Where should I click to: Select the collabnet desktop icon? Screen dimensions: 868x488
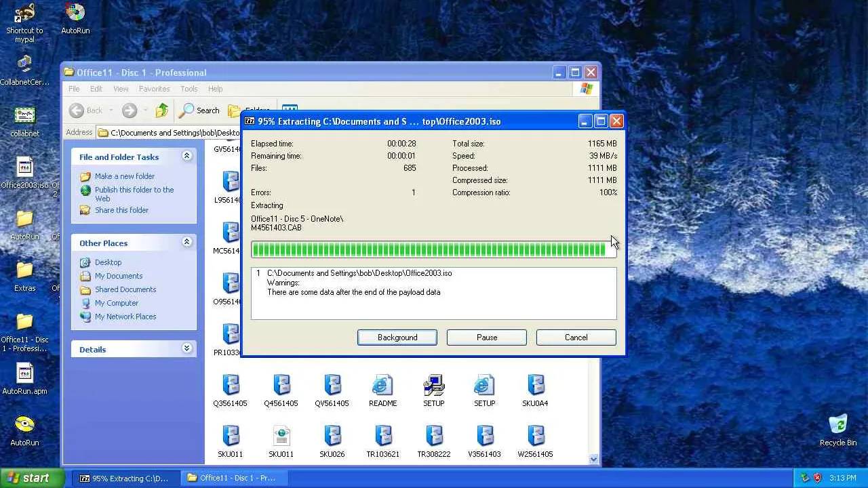[x=24, y=122]
